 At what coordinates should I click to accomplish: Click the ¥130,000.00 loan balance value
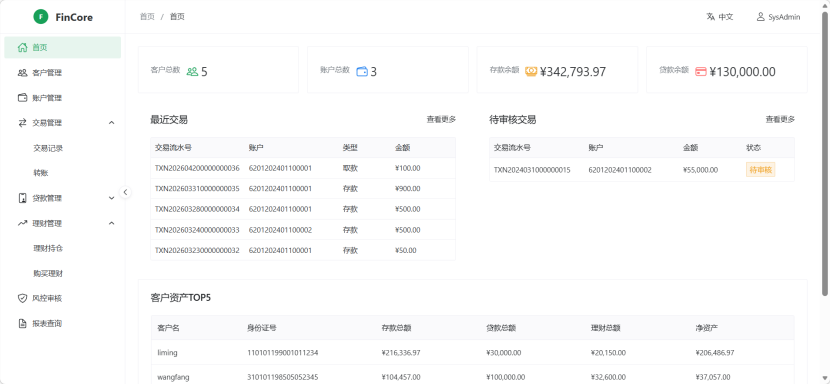tap(742, 72)
